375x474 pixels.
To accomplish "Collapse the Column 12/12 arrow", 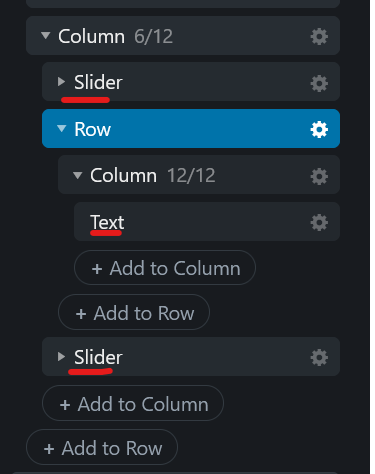I will [x=77, y=175].
